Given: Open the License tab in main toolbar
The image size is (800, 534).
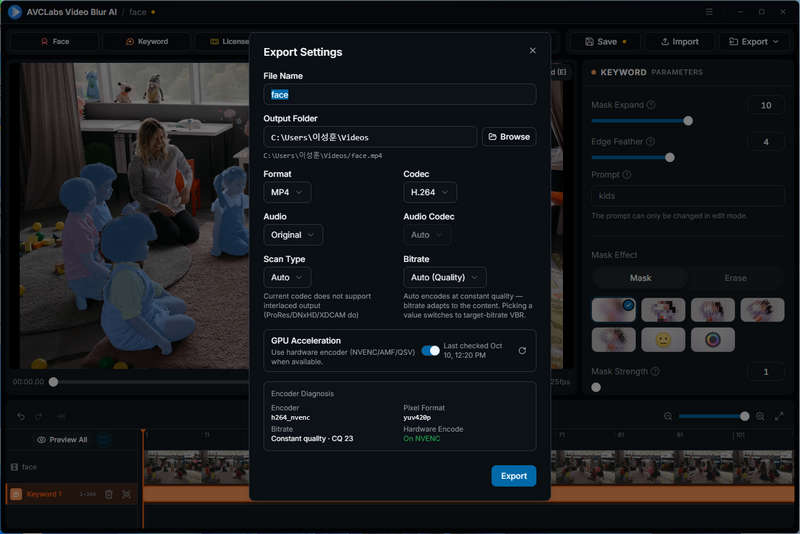Looking at the screenshot, I should pos(229,41).
